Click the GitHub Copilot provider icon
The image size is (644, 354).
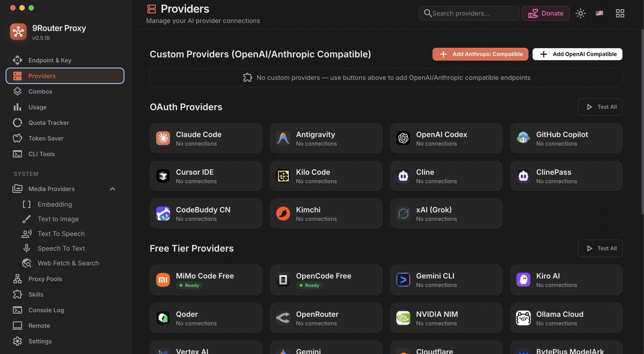coord(523,138)
